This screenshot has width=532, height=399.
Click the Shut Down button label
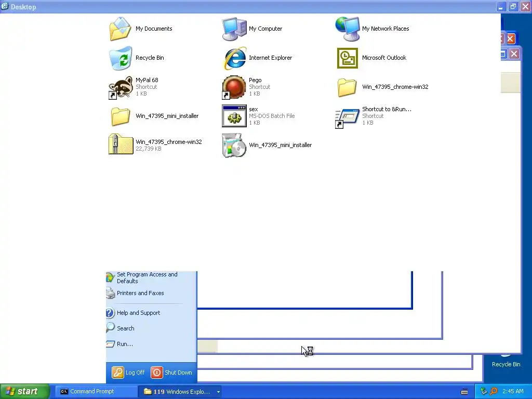(x=178, y=373)
